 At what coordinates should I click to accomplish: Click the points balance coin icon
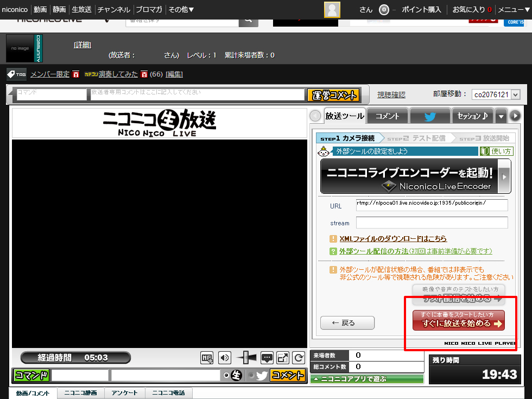click(384, 10)
